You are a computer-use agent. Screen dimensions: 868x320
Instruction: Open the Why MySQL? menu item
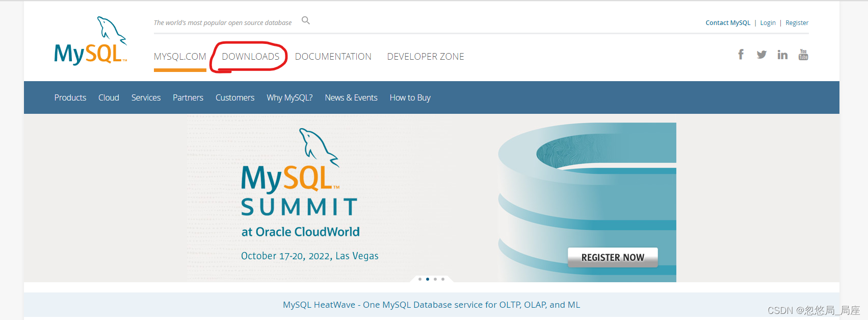point(290,97)
